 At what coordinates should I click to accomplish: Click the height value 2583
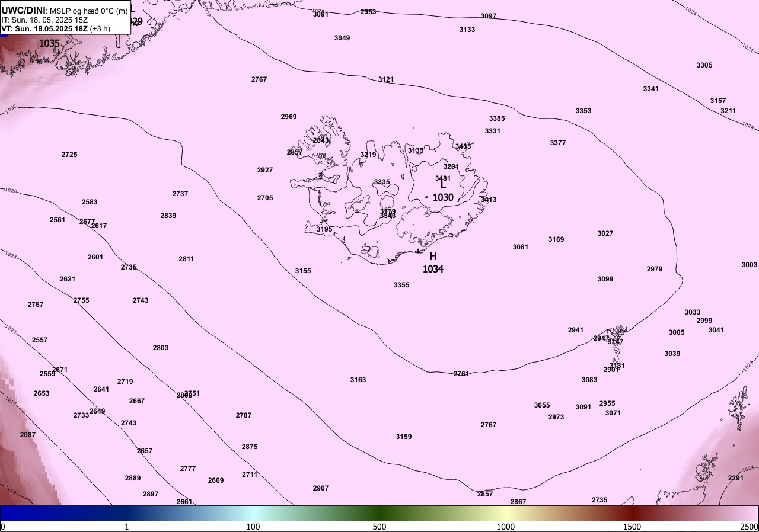click(90, 202)
